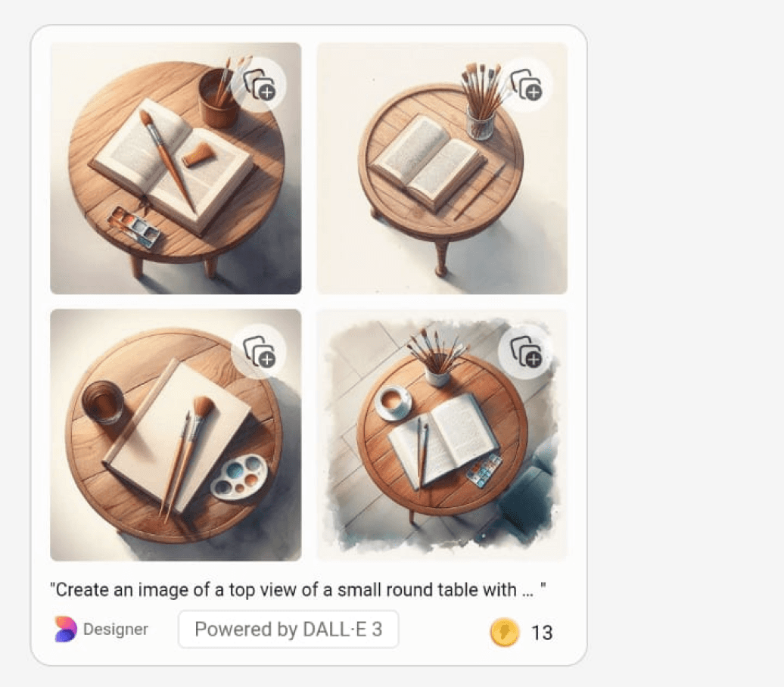Screen dimensions: 784x687
Task: Click the collection icon on the glass jar brushes image
Action: [x=525, y=85]
